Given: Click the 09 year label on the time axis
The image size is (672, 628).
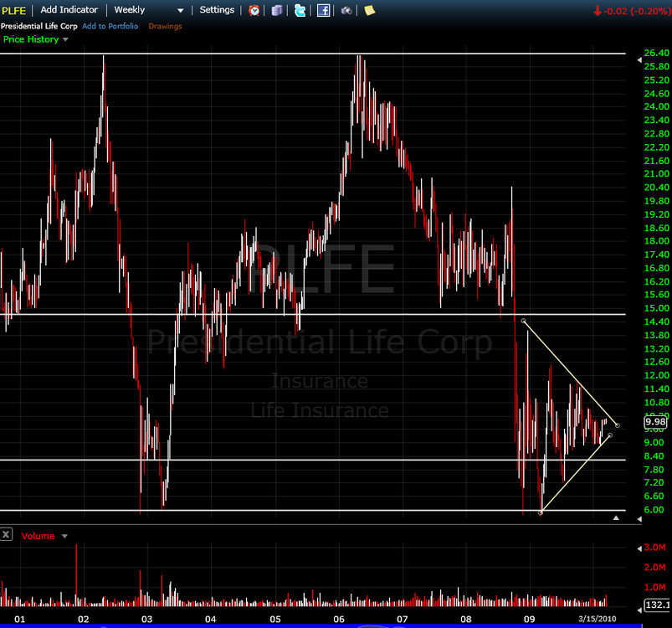Looking at the screenshot, I should [529, 619].
